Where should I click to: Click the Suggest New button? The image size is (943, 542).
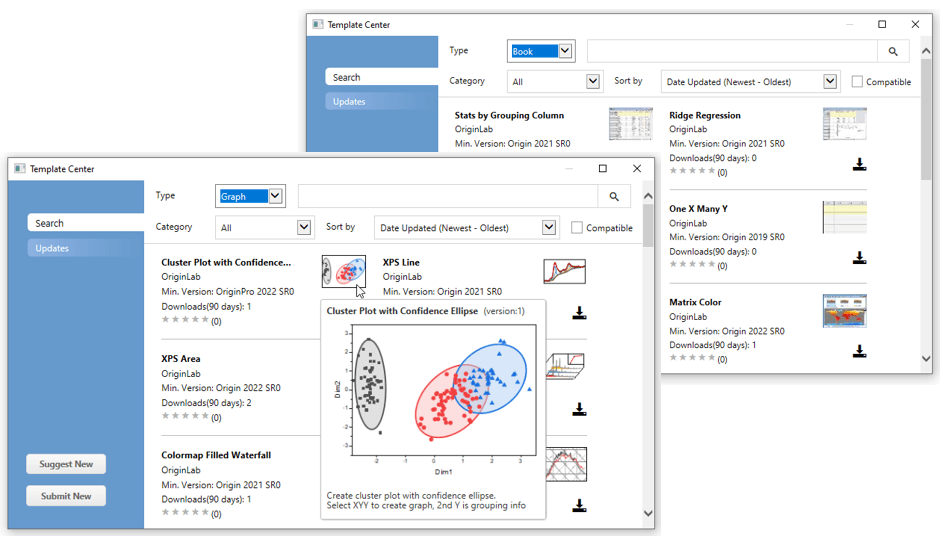click(66, 464)
